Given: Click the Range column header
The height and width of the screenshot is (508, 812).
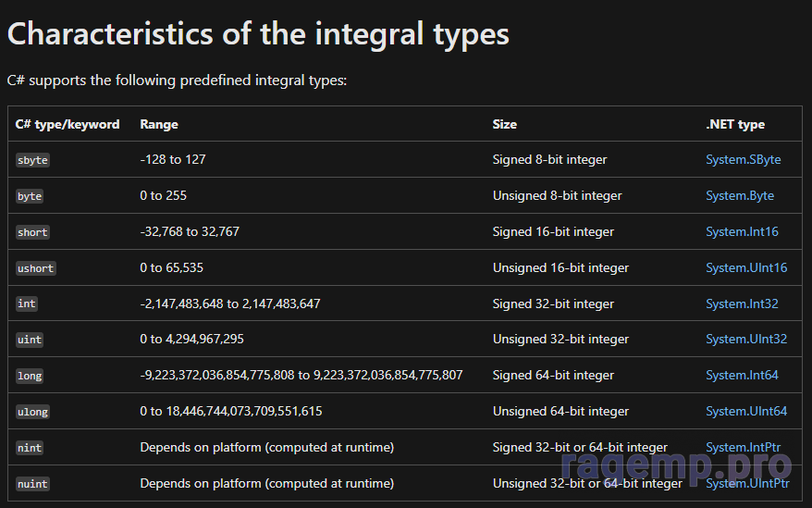Looking at the screenshot, I should [x=159, y=124].
